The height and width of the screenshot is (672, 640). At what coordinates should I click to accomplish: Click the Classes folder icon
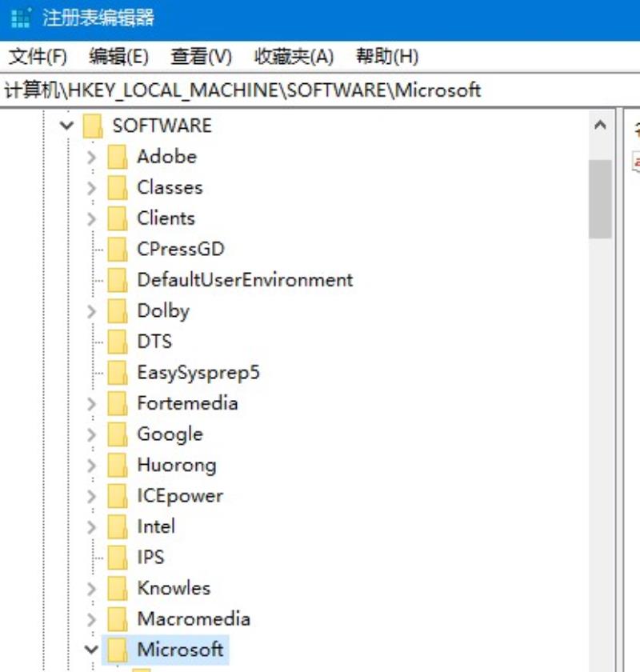[117, 188]
